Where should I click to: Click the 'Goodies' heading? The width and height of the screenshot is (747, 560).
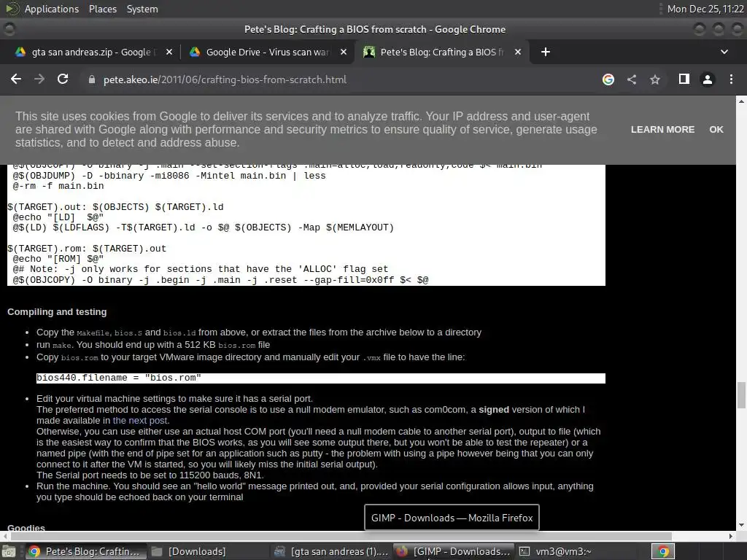(x=26, y=528)
